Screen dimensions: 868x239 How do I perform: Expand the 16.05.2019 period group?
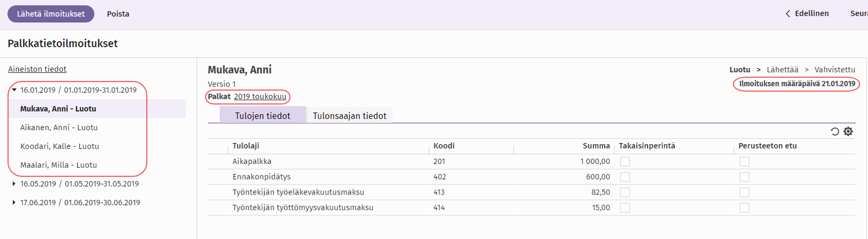[x=14, y=184]
